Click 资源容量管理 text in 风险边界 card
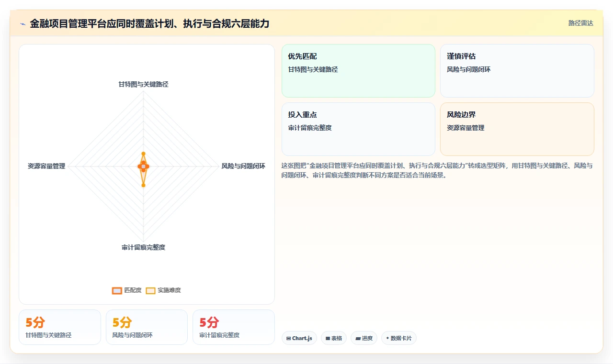The image size is (613, 364). [465, 128]
